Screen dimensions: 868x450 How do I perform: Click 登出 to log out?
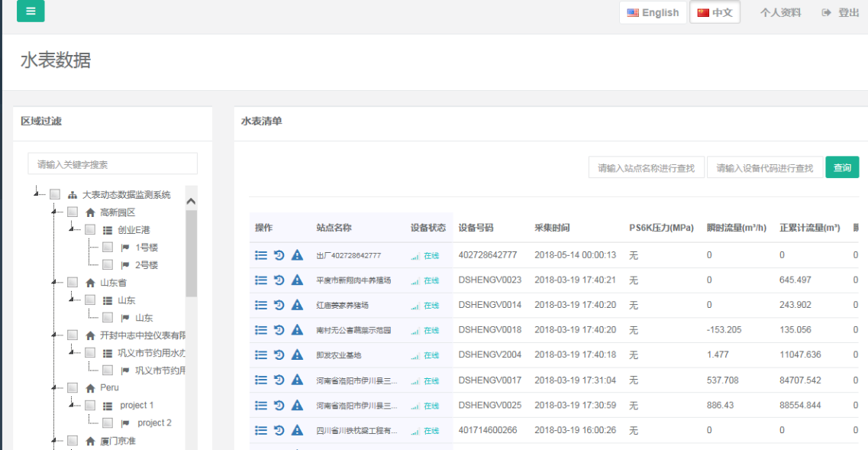click(x=841, y=12)
